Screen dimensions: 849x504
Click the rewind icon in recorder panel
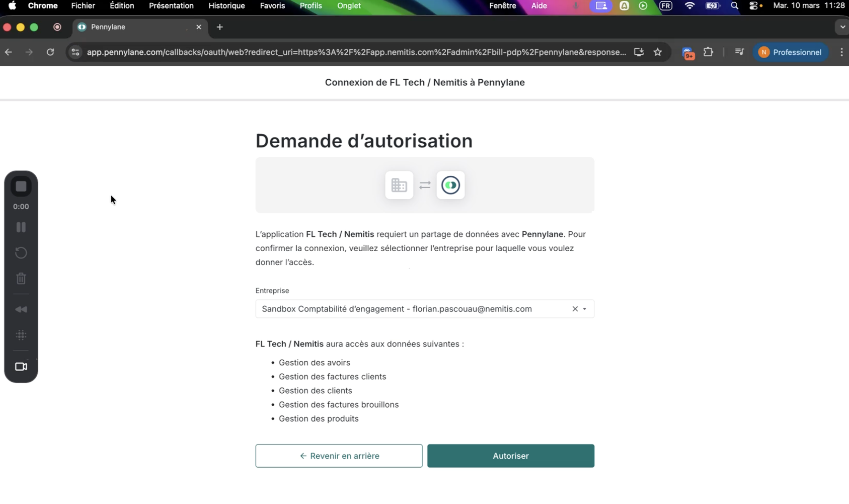pos(21,309)
